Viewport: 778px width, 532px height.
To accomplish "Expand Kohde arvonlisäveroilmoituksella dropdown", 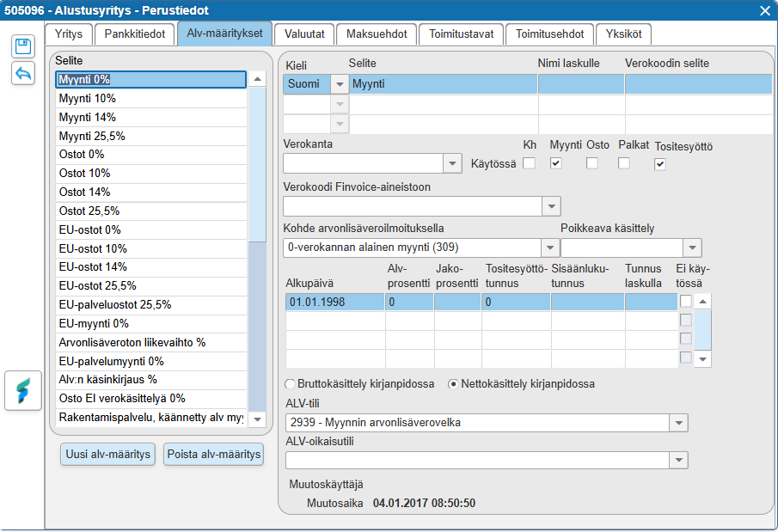I will 550,248.
